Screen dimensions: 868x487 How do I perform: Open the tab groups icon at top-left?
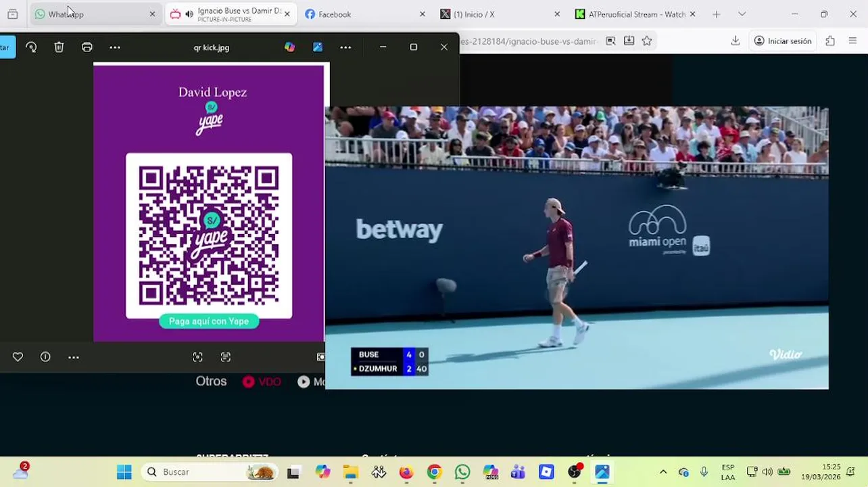[12, 14]
